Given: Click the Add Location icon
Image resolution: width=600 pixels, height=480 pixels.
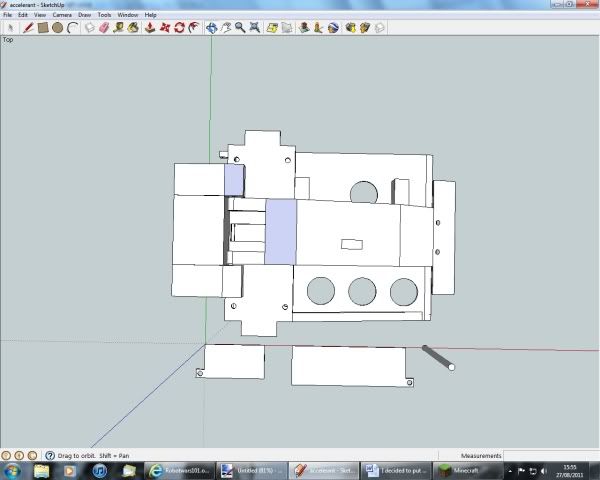Looking at the screenshot, I should pos(272,28).
